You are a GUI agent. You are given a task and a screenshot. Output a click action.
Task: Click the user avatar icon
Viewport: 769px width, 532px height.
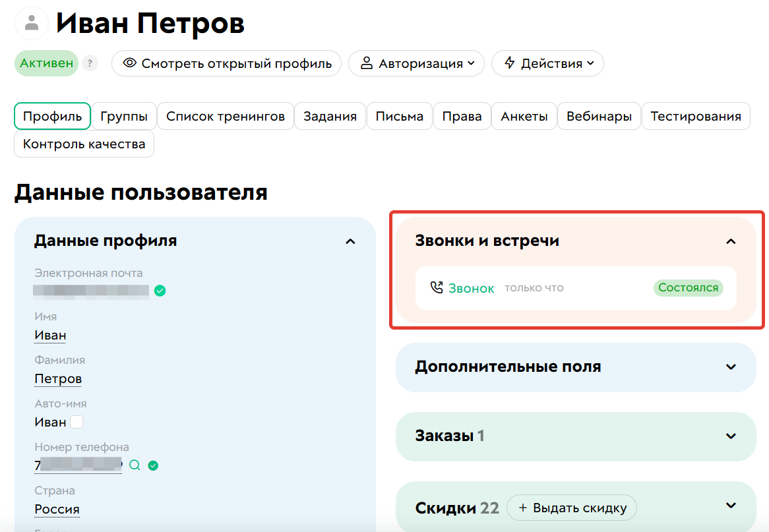(31, 22)
